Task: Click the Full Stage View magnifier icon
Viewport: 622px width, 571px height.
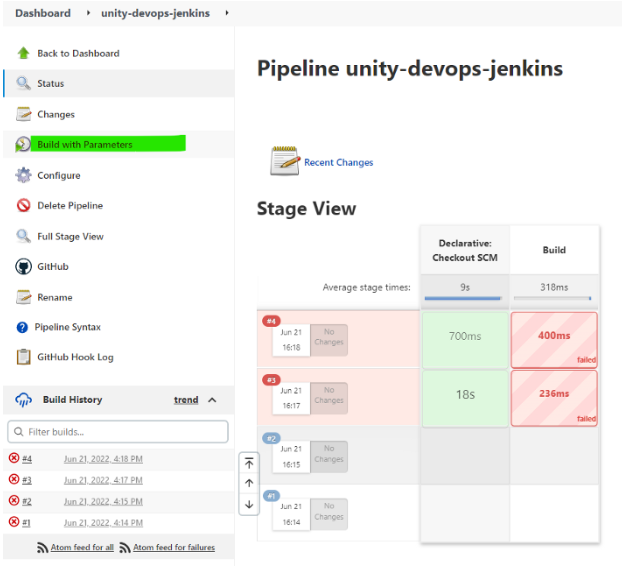Action: click(x=23, y=236)
